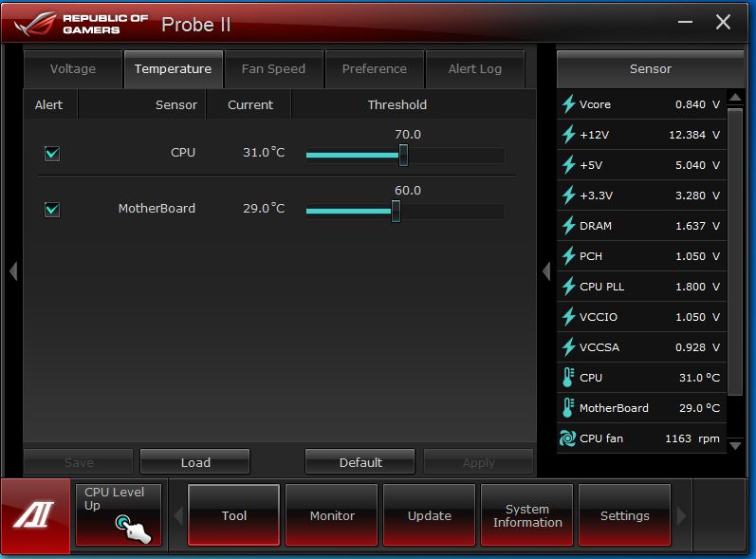756x559 pixels.
Task: Open System Information
Action: pos(527,515)
